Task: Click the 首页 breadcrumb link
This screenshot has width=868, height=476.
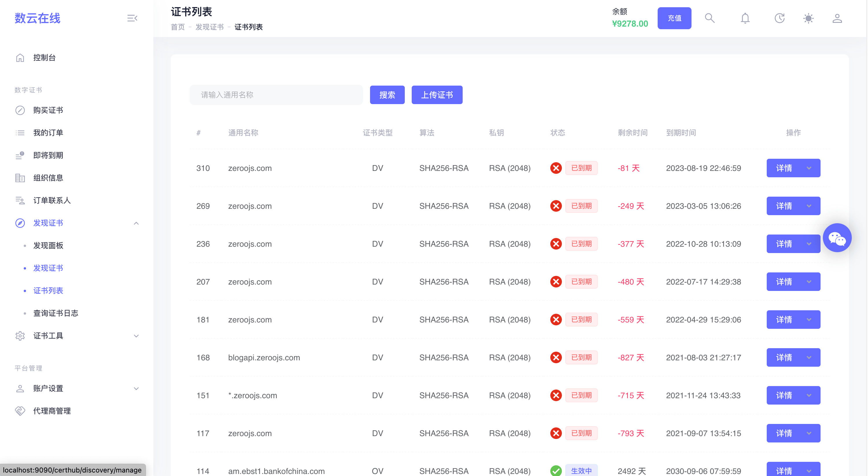Action: click(178, 27)
